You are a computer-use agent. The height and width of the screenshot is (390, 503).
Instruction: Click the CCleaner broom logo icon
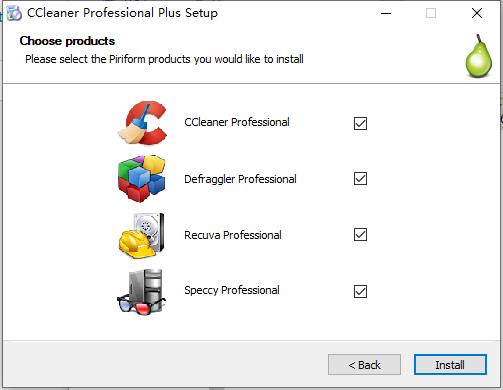tap(143, 123)
